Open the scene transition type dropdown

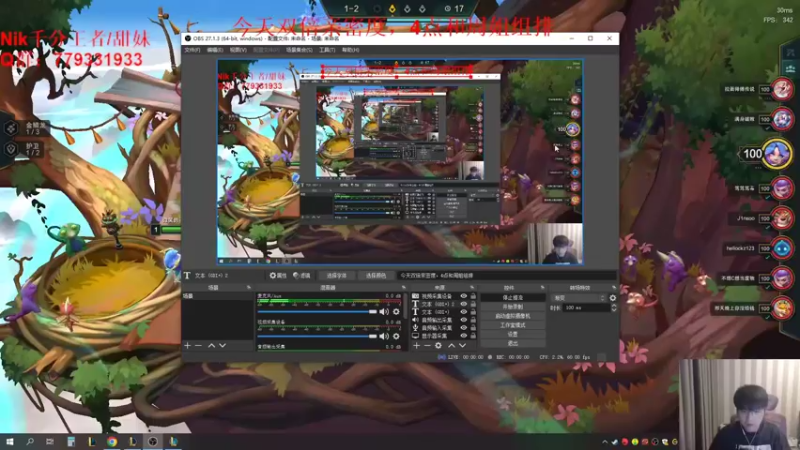[x=579, y=298]
